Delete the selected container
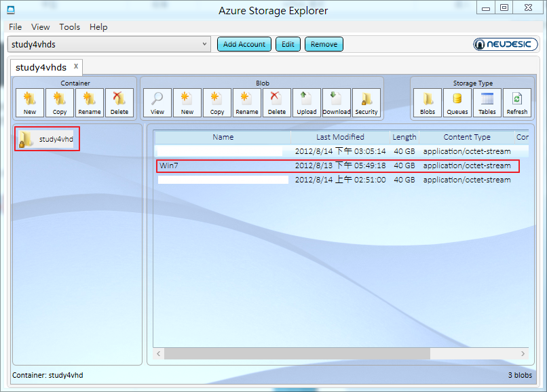This screenshot has width=547, height=392. coord(119,102)
